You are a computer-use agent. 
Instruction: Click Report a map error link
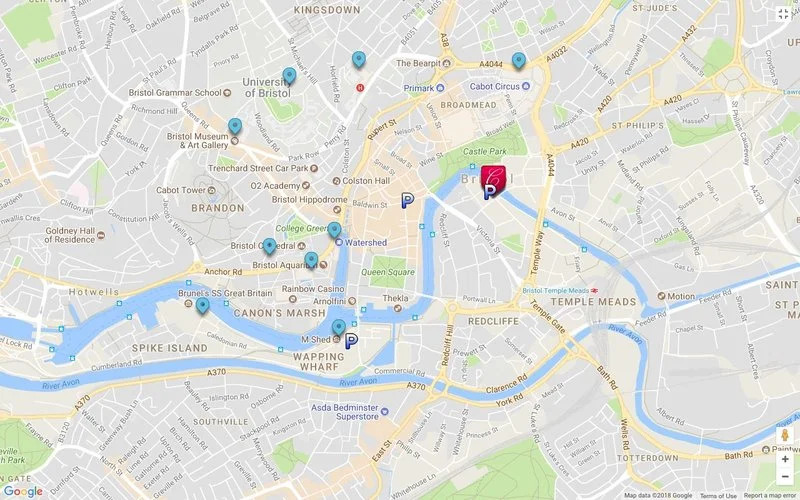click(x=771, y=495)
